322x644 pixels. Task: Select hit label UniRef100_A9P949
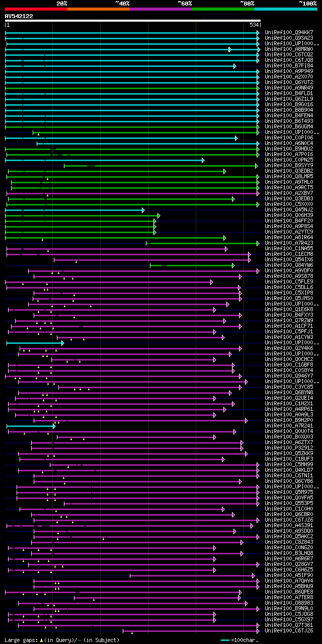290,71
